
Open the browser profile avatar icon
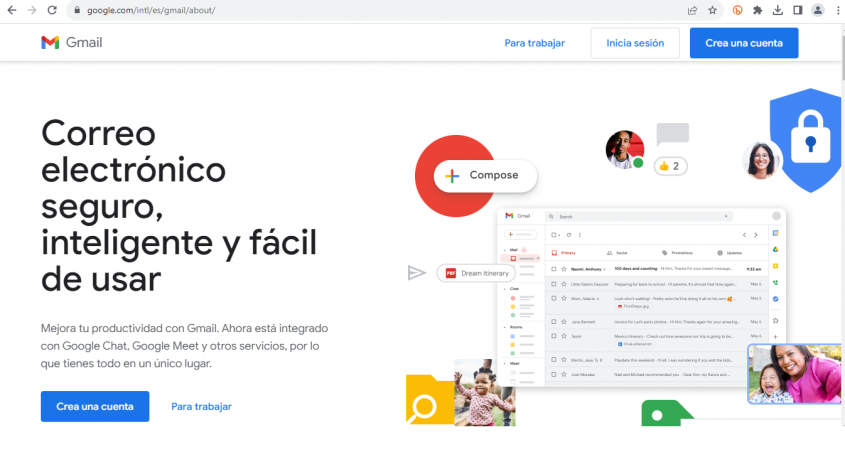(818, 10)
